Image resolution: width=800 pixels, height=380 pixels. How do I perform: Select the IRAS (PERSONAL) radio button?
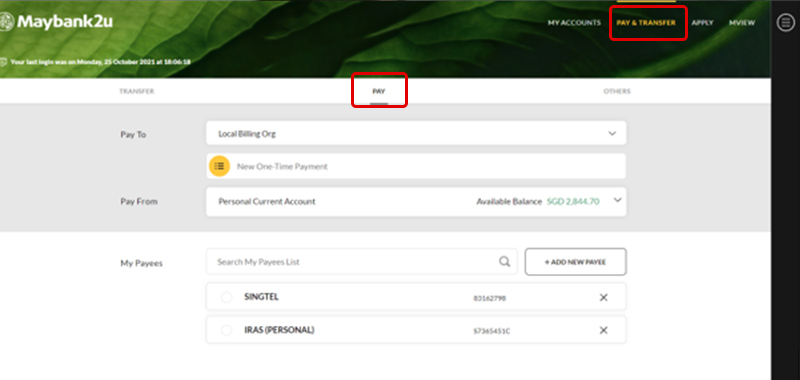[227, 331]
